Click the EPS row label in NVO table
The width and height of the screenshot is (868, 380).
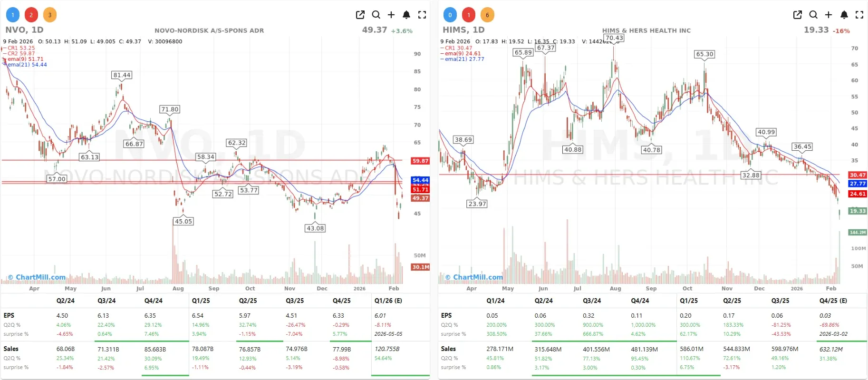[9, 316]
